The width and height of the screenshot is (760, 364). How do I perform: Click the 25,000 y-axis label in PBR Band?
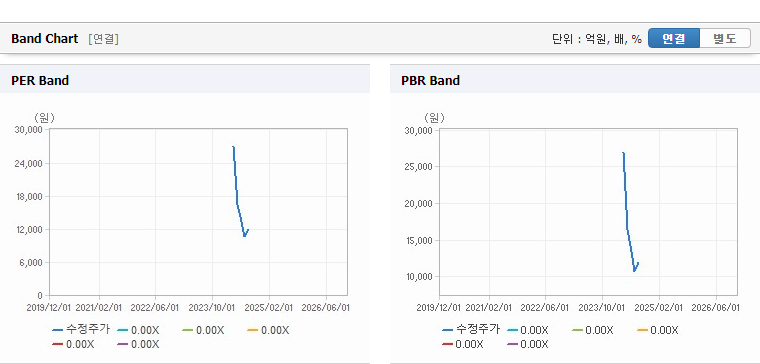coord(420,166)
